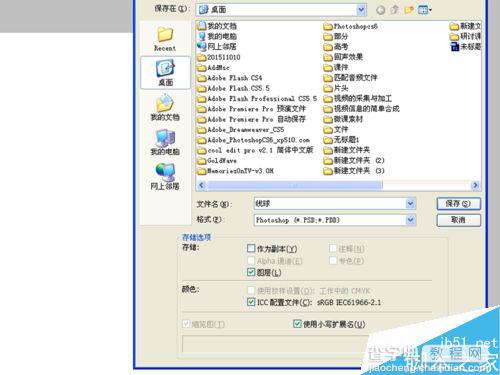Select the 新建文件夹 (2) folder
The width and height of the screenshot is (500, 375).
click(x=354, y=160)
